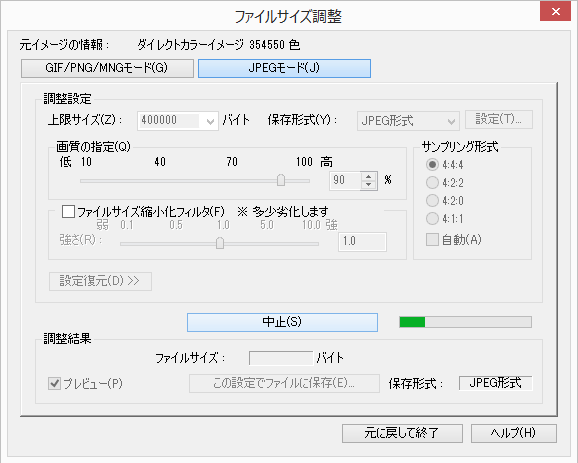Stop processing with 中止(S) button
578x463 pixels.
282,322
